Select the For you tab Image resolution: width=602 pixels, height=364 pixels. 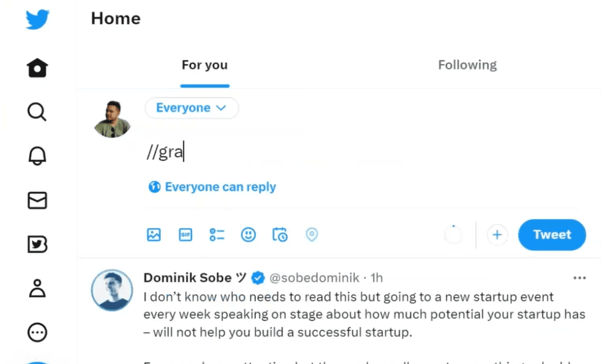click(x=204, y=64)
